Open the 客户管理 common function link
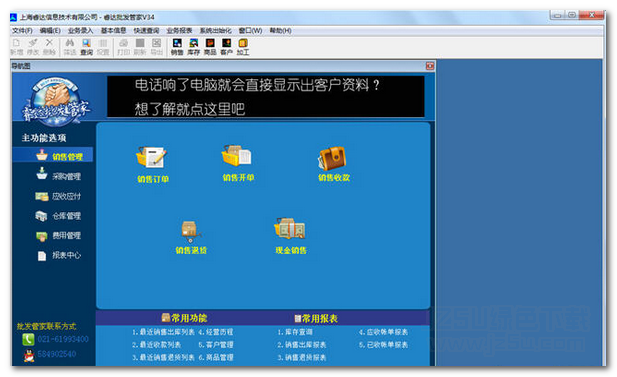Image resolution: width=617 pixels, height=377 pixels. pos(216,345)
